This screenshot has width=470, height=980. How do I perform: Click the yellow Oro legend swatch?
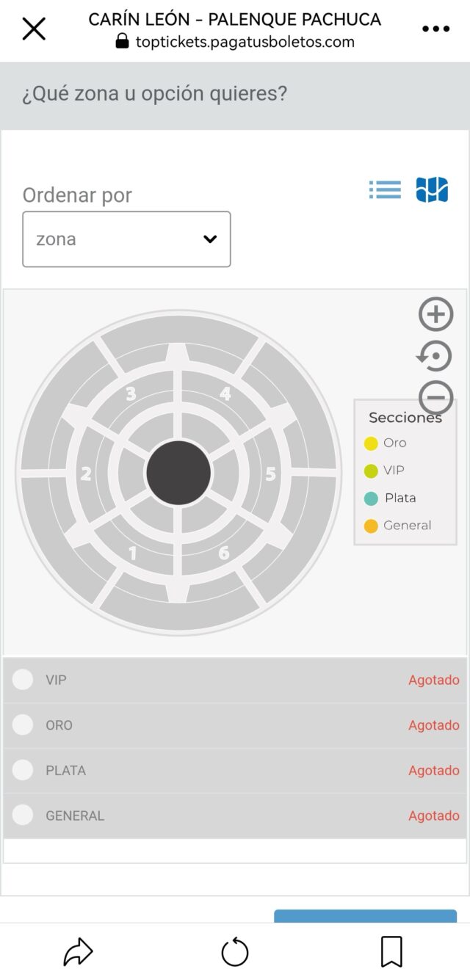coord(371,443)
